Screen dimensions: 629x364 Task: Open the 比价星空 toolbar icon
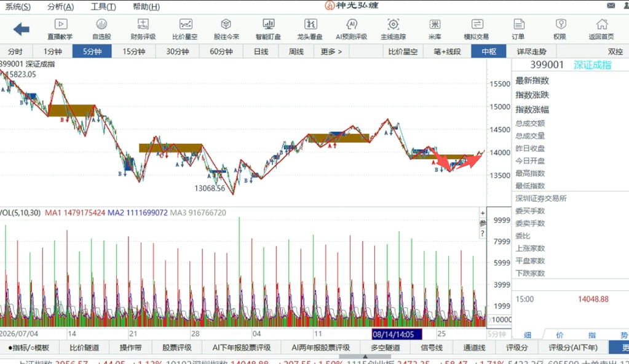click(x=185, y=30)
